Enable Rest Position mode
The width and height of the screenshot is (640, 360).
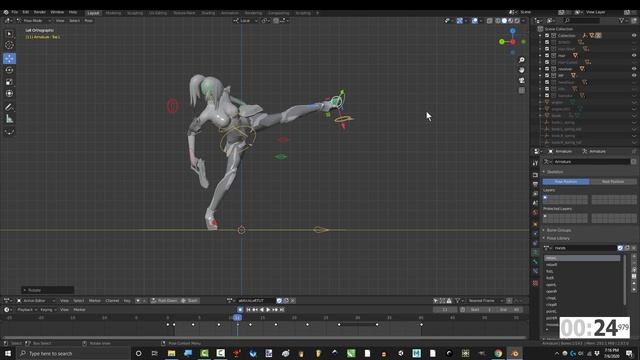613,182
